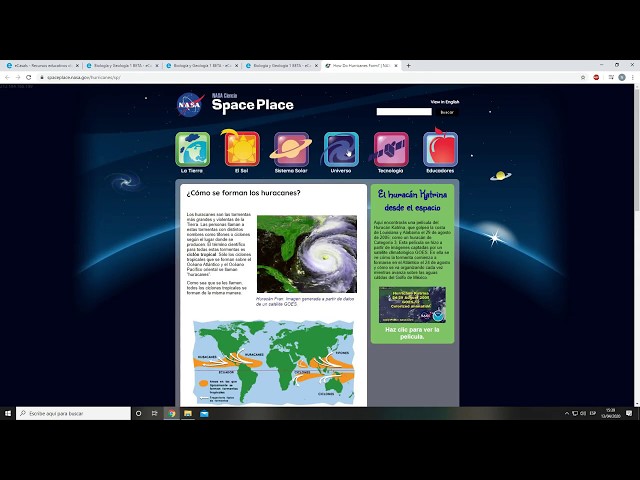The height and width of the screenshot is (480, 640).
Task: Click the View in English link
Action: pos(445,102)
